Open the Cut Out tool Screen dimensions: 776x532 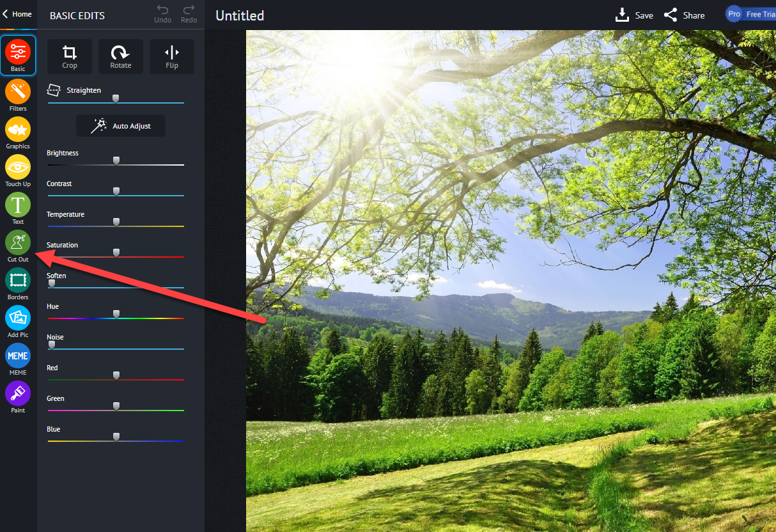pyautogui.click(x=18, y=246)
